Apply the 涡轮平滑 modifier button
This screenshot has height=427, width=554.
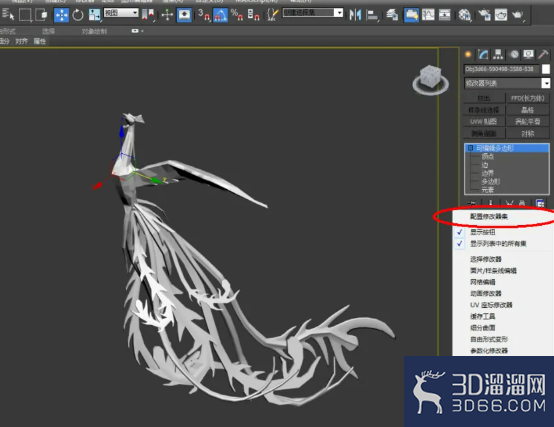click(528, 121)
